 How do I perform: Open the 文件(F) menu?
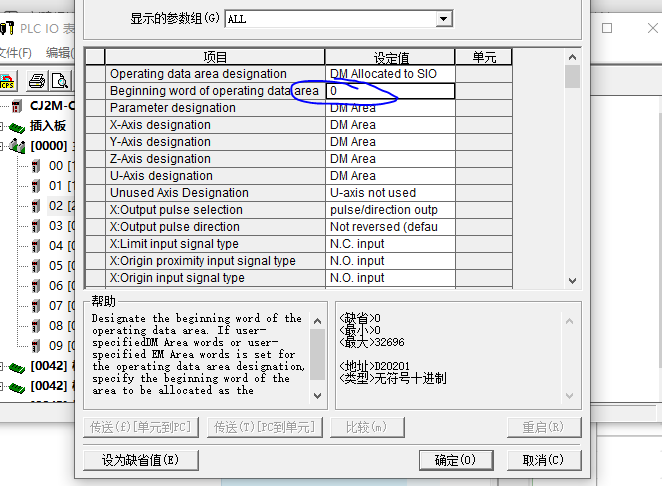click(x=15, y=53)
